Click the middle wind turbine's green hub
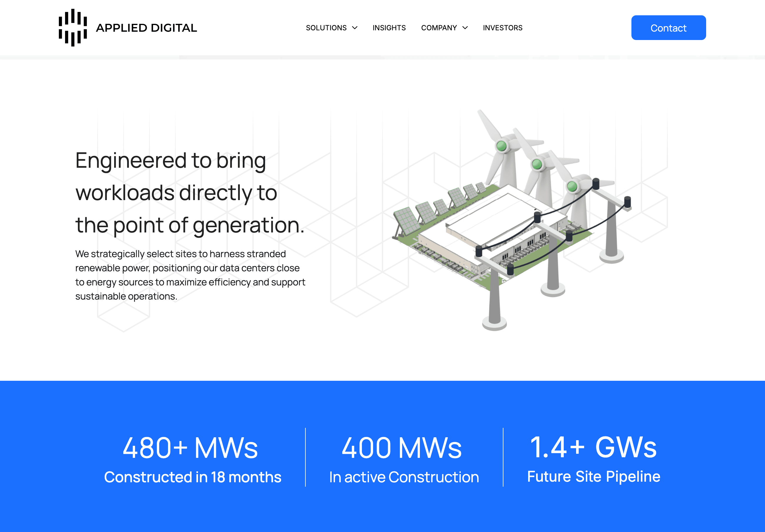The image size is (765, 532). (537, 164)
